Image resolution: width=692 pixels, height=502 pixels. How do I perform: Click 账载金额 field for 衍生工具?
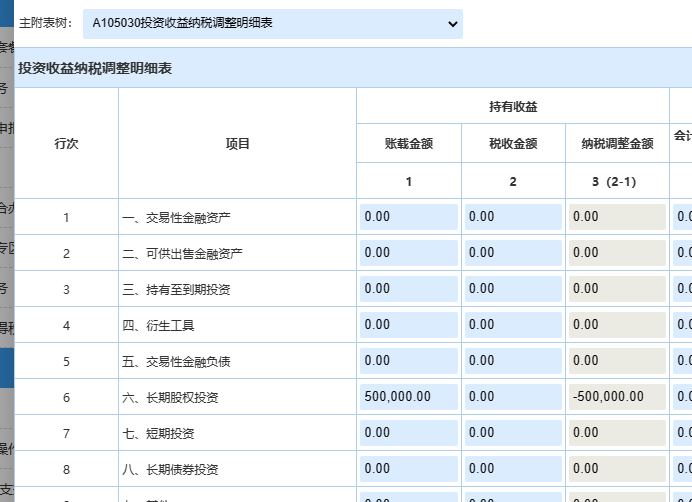(408, 325)
